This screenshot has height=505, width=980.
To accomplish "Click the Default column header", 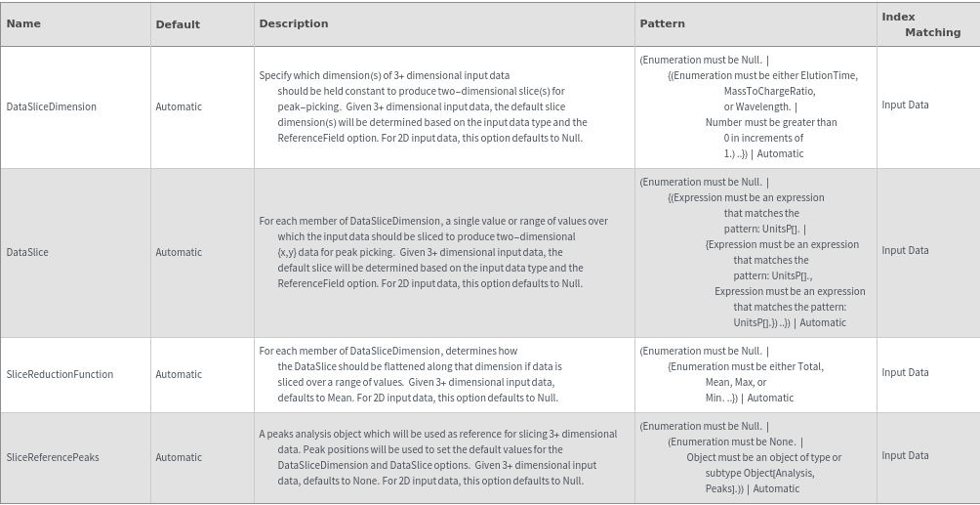I will [x=178, y=24].
